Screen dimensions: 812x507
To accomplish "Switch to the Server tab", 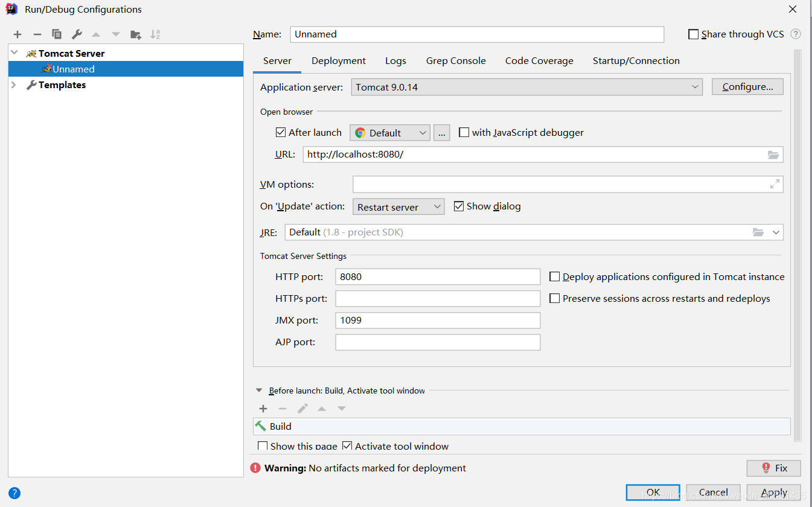I will coord(278,61).
